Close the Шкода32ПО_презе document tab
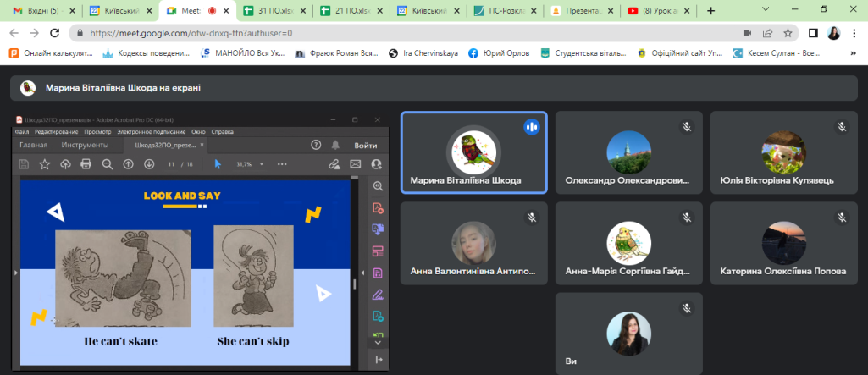Viewport: 868px width, 375px height. [x=202, y=145]
